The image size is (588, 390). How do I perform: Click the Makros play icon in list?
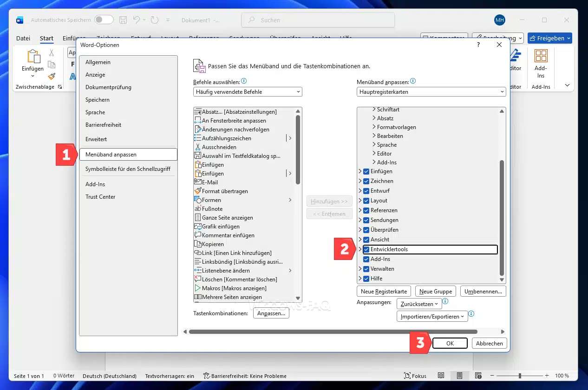coord(198,288)
